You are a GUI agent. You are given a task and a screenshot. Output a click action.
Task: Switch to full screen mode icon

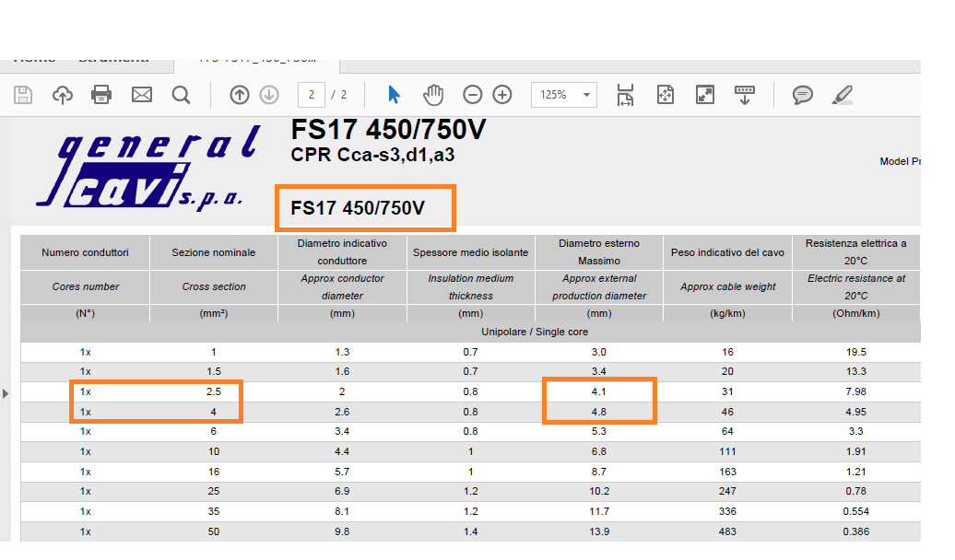click(704, 95)
